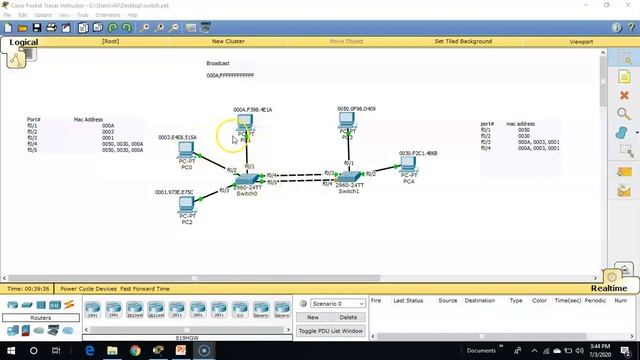Click Switch1 device in workspace
Viewport: 640px width, 360px height.
pyautogui.click(x=349, y=177)
